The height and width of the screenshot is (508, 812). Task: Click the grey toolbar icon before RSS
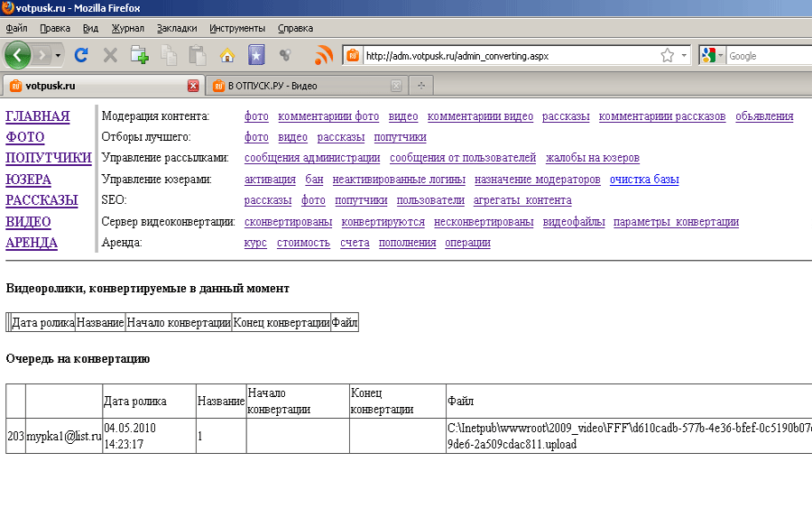pyautogui.click(x=285, y=54)
